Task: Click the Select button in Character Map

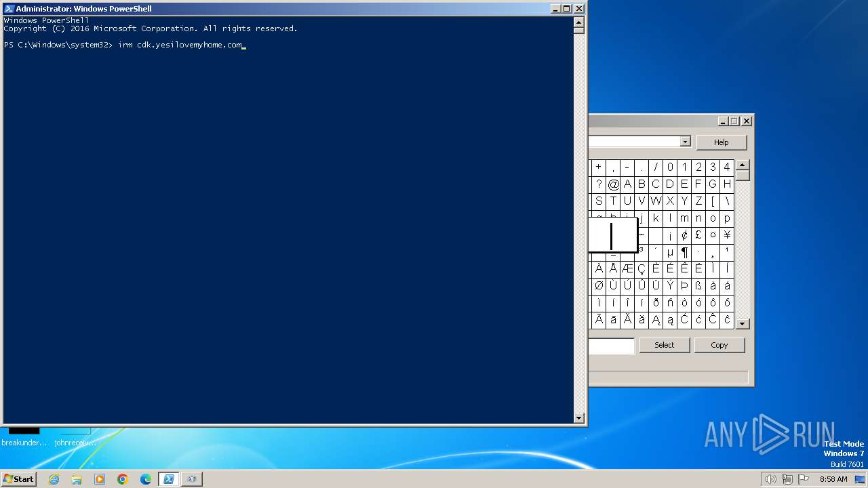Action: click(664, 345)
